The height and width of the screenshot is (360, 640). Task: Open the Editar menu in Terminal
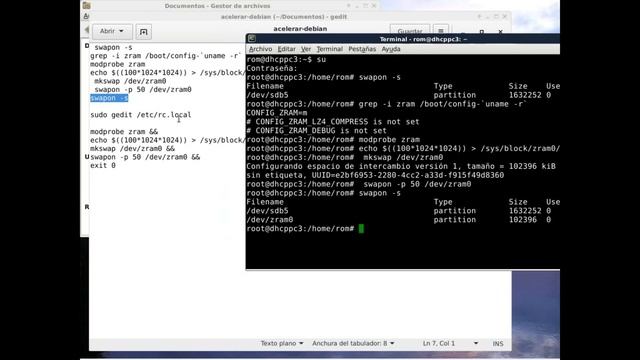point(286,49)
